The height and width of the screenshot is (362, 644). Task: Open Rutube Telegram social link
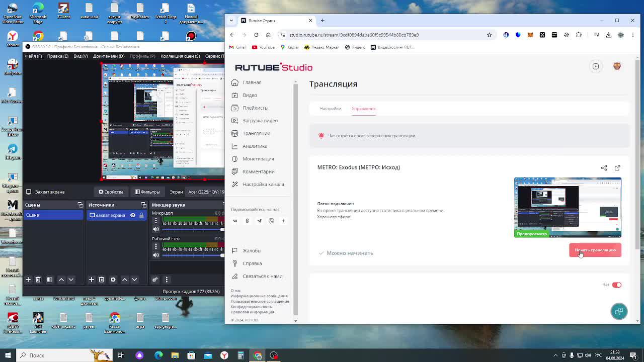[259, 221]
